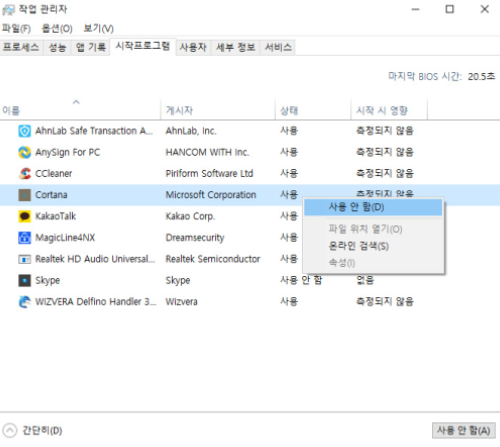Click the Skype row icon

point(24,280)
